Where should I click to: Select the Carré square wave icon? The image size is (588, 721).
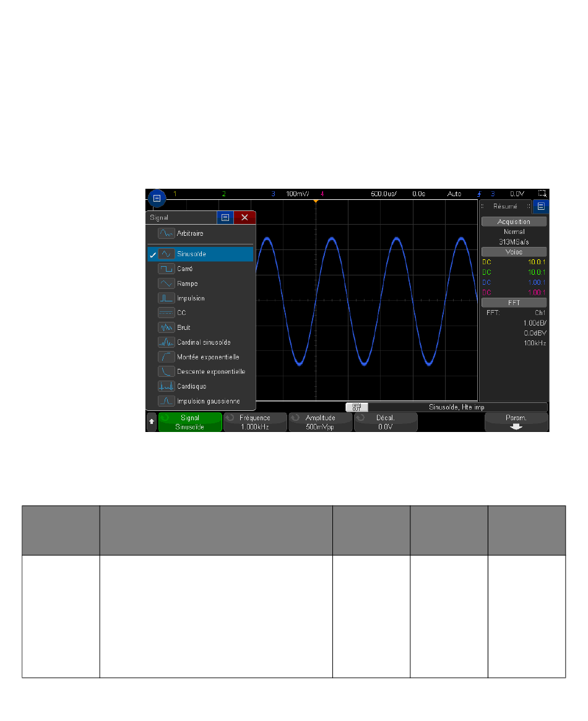(166, 269)
